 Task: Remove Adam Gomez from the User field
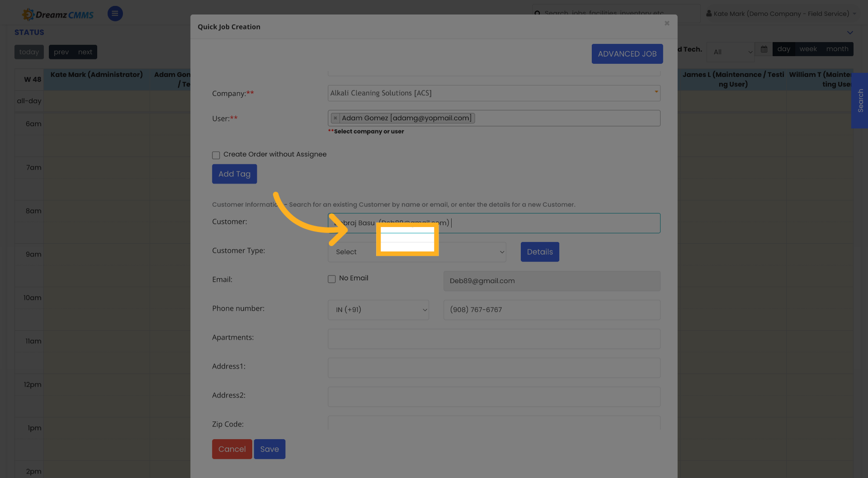335,118
